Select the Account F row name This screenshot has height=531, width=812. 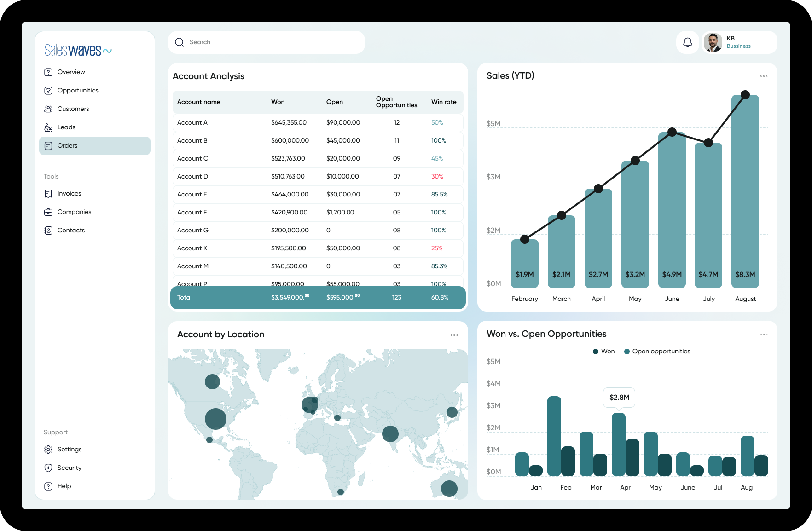tap(192, 213)
